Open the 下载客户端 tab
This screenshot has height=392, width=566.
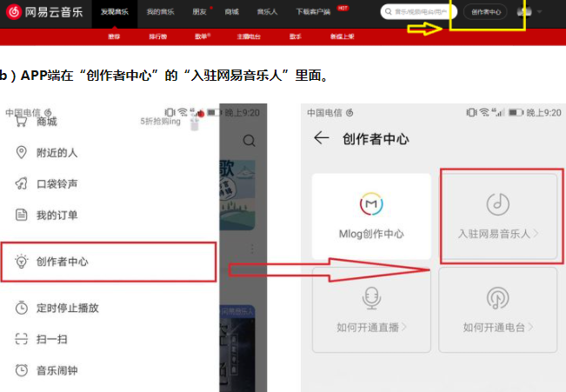313,12
